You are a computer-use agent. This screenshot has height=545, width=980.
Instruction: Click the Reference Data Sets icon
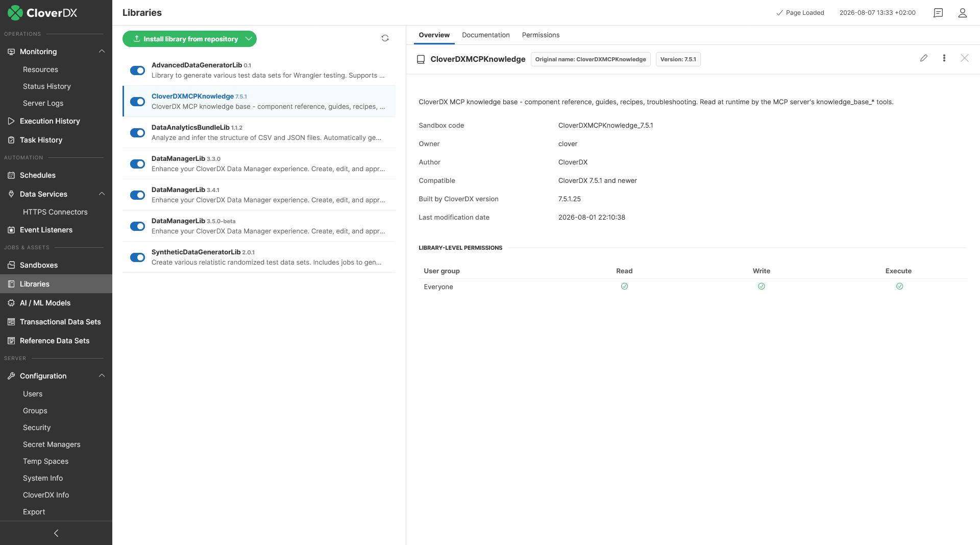[11, 341]
